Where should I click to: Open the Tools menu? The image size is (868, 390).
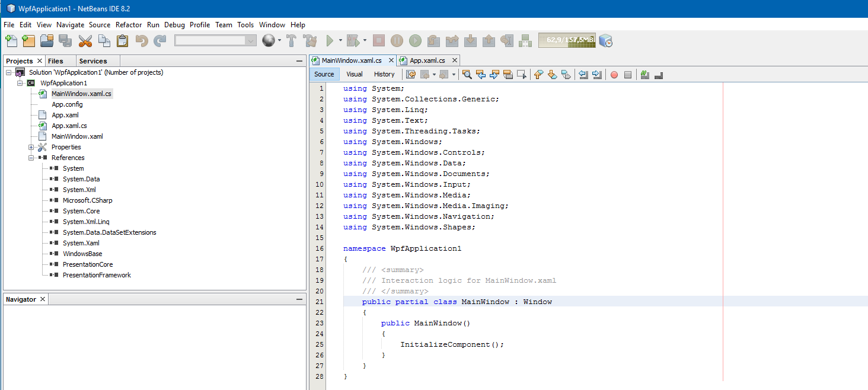point(245,25)
